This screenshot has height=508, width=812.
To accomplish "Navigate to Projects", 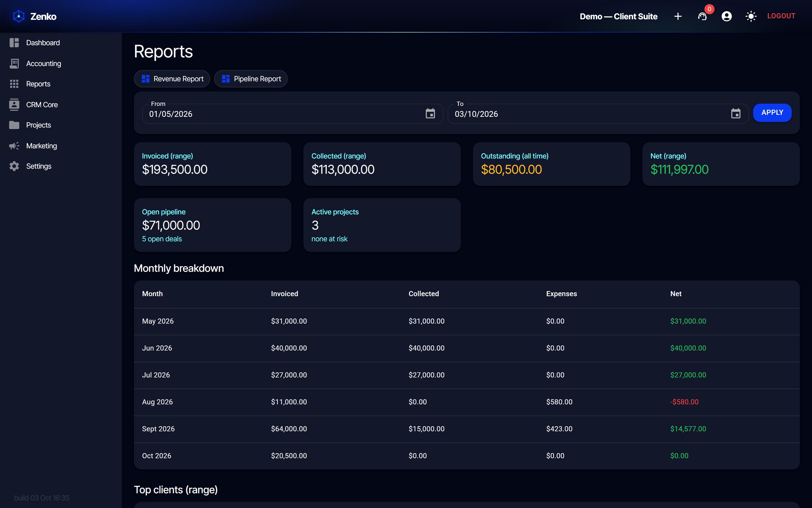I will (39, 125).
